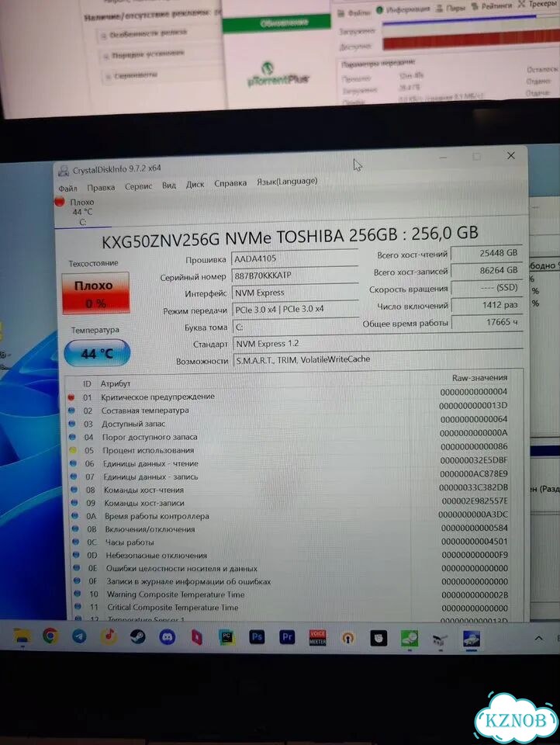The height and width of the screenshot is (745, 560).
Task: Select the Составная температура row
Action: pyautogui.click(x=289, y=409)
